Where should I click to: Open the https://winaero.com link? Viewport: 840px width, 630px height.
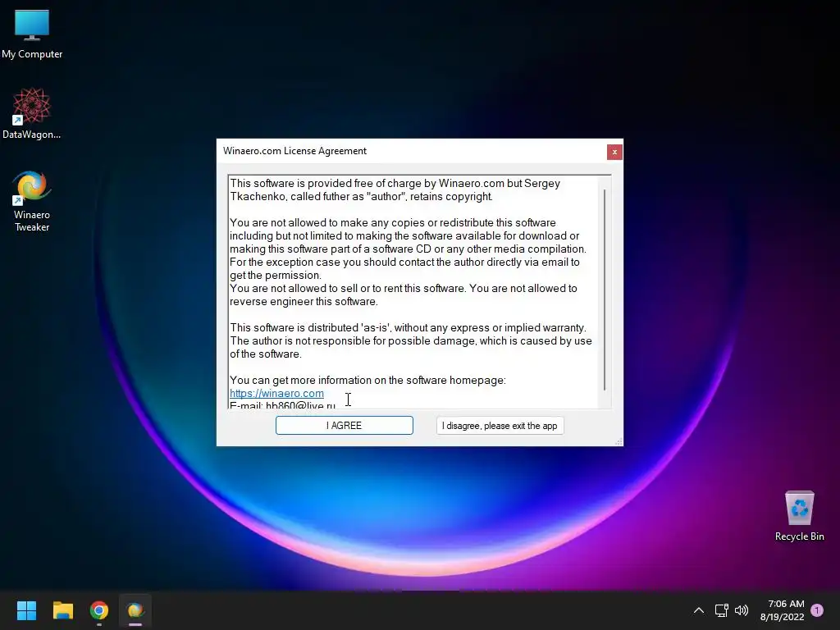tap(276, 393)
